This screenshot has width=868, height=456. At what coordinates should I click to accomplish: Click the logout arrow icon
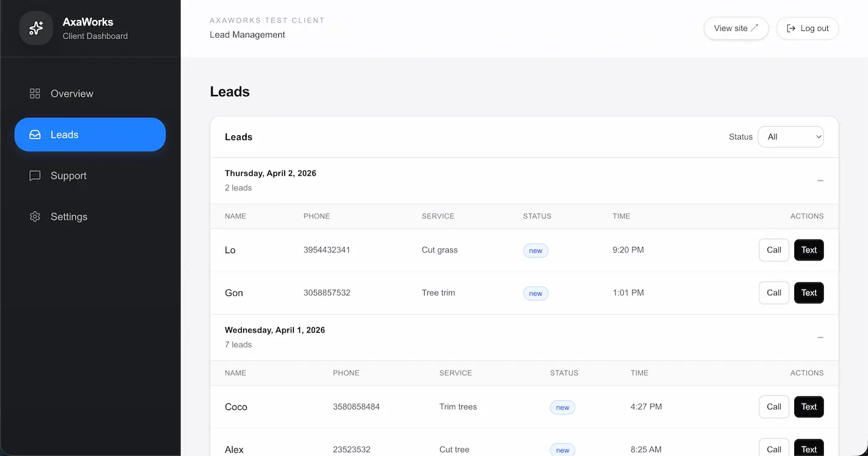click(791, 28)
